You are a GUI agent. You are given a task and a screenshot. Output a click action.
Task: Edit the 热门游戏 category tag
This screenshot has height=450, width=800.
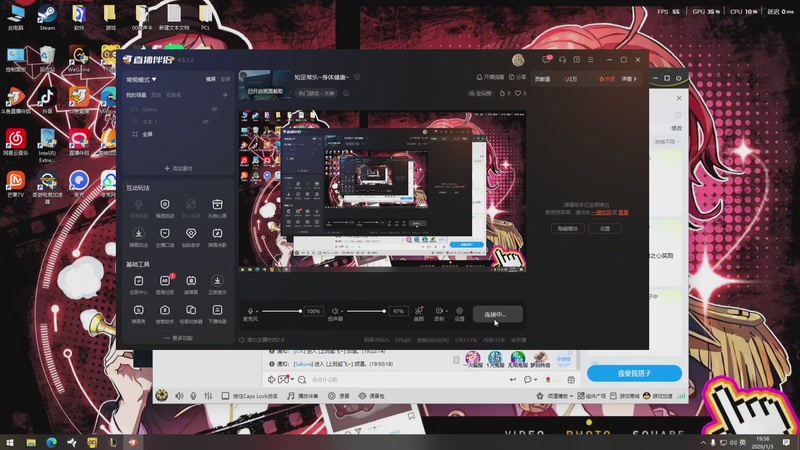coord(346,93)
